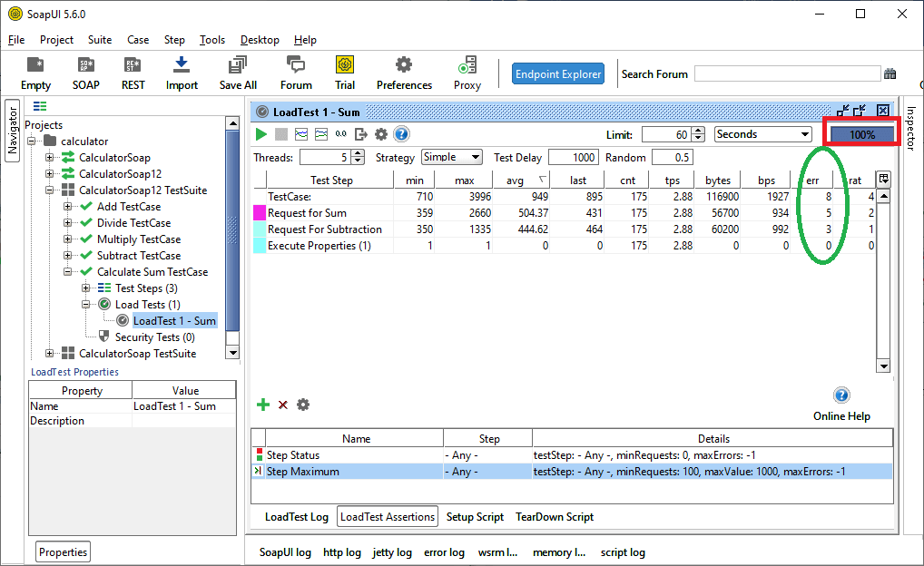Click Request For Subtraction cyan swatch
The height and width of the screenshot is (566, 924).
click(x=260, y=229)
